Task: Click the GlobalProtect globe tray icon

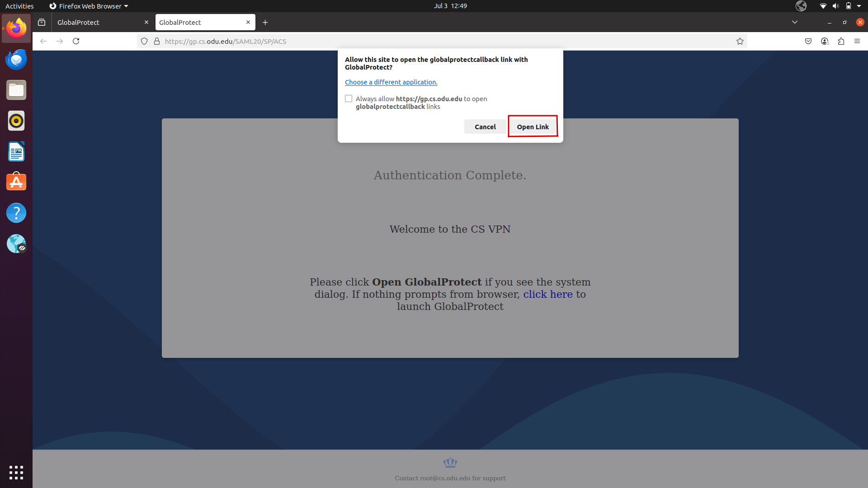Action: click(x=801, y=6)
